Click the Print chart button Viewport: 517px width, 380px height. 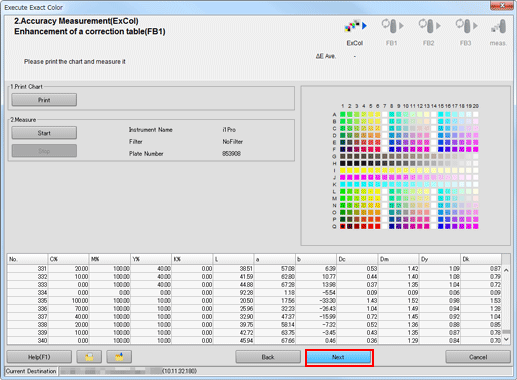(x=44, y=100)
